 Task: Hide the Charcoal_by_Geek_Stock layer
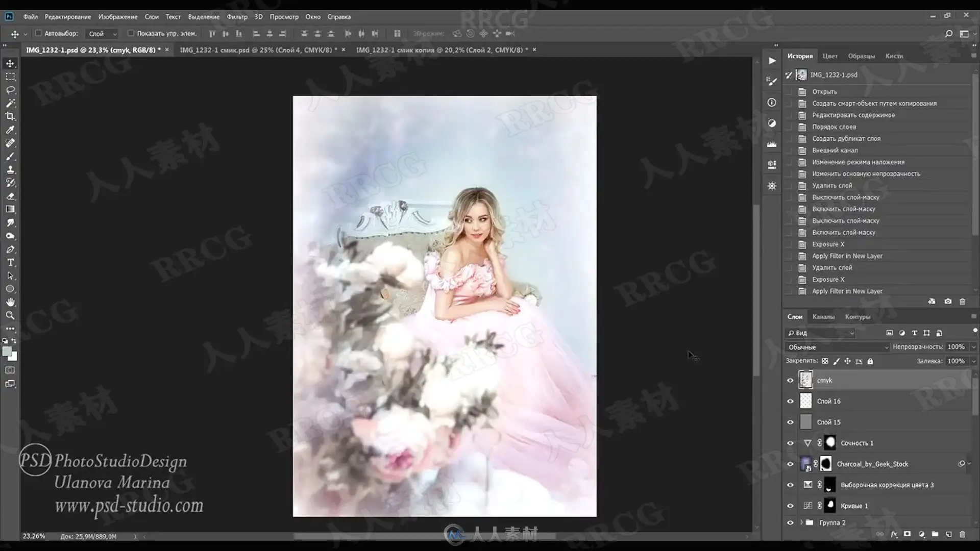(790, 464)
